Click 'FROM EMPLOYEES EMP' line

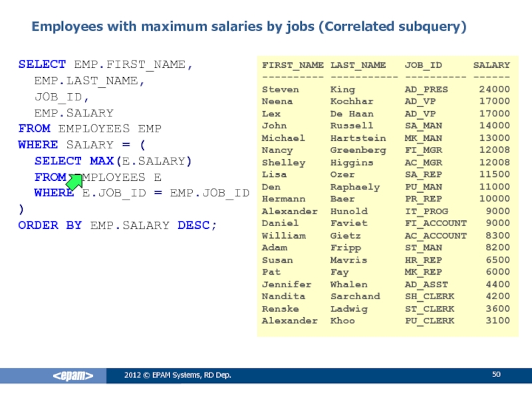90,129
